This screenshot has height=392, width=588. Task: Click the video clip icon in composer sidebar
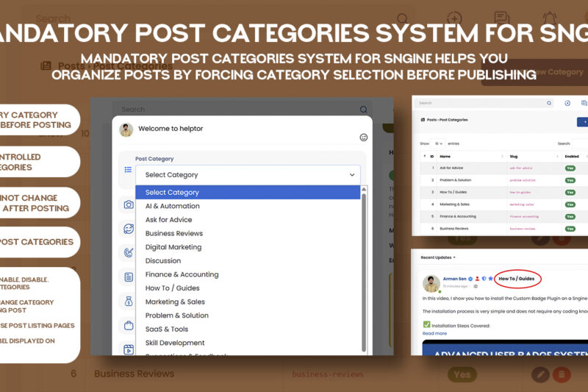tap(129, 349)
